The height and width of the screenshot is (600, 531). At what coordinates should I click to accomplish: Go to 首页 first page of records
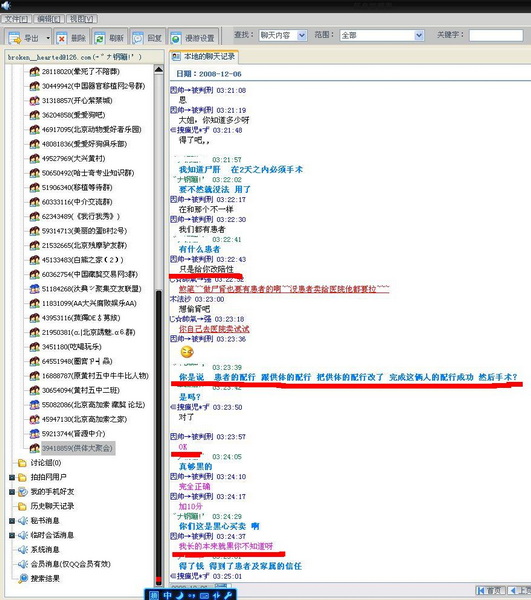coord(490,590)
